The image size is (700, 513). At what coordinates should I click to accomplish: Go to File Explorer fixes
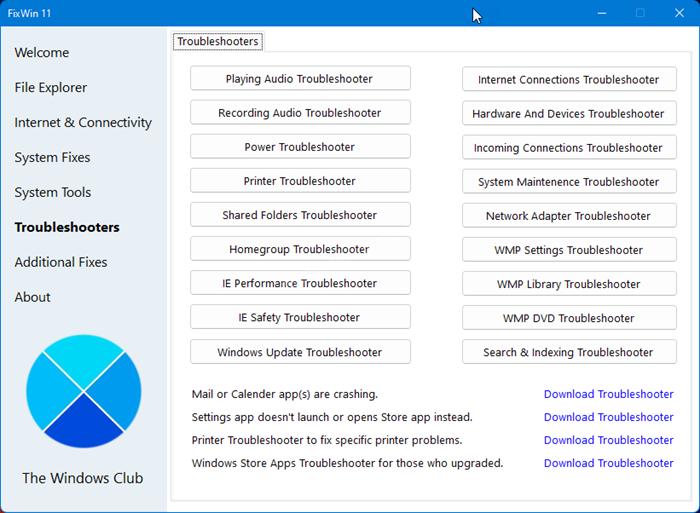(x=51, y=88)
